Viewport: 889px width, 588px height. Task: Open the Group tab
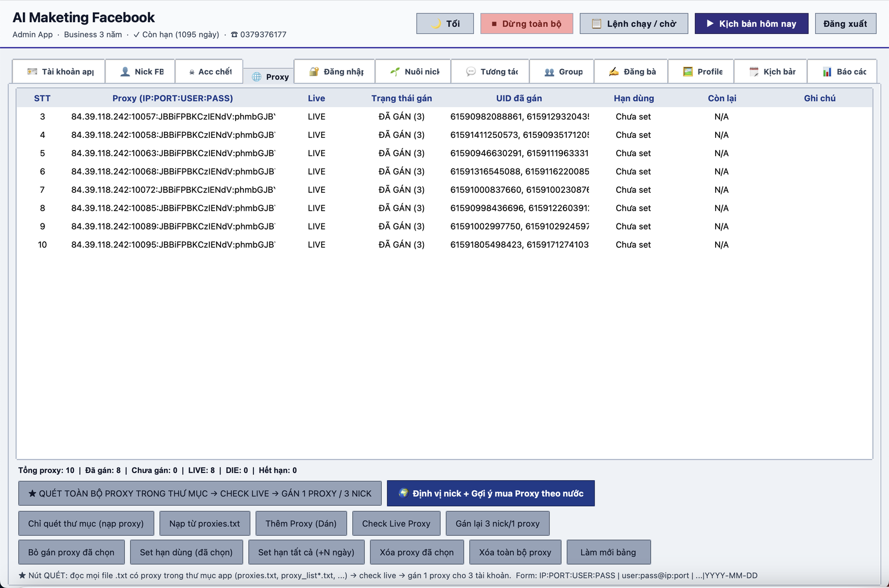[562, 72]
